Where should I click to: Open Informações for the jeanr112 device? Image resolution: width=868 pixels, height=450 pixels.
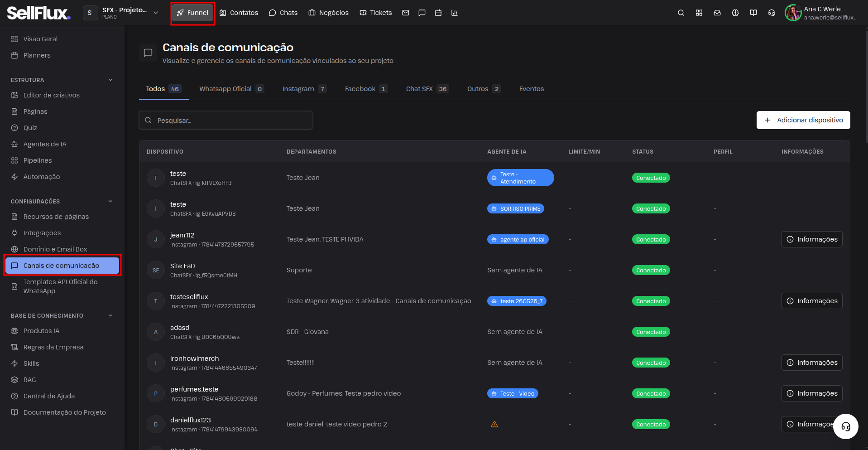tap(812, 239)
